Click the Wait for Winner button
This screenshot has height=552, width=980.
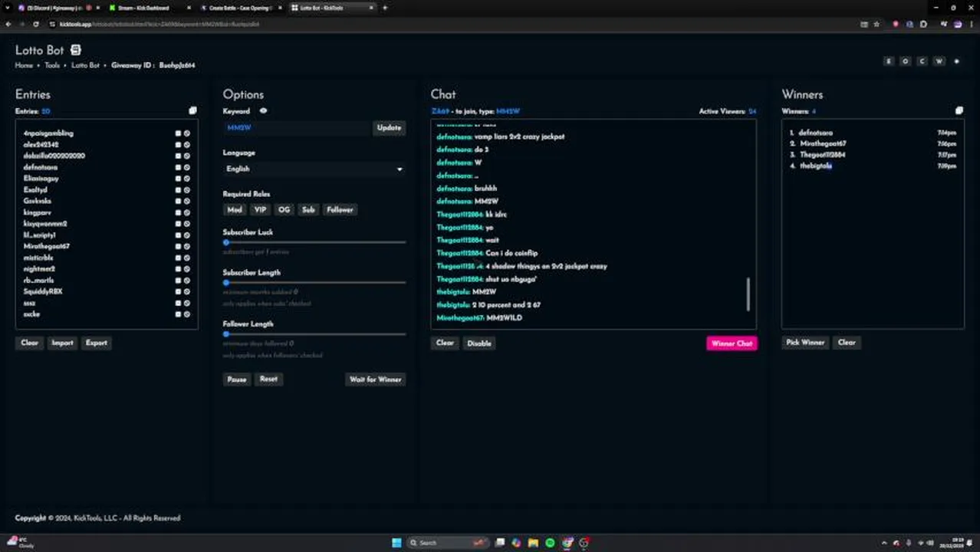point(375,379)
